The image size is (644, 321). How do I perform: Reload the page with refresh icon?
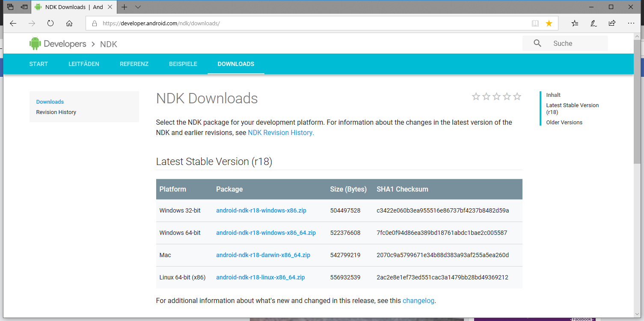click(x=50, y=23)
